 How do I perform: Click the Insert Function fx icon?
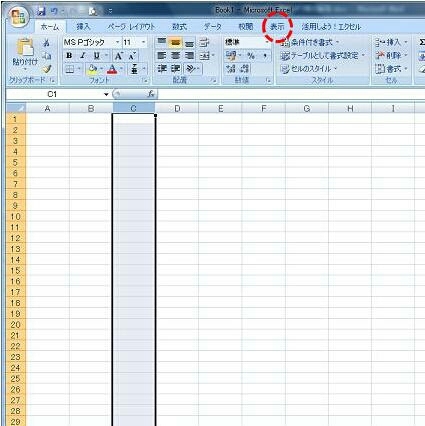point(151,94)
